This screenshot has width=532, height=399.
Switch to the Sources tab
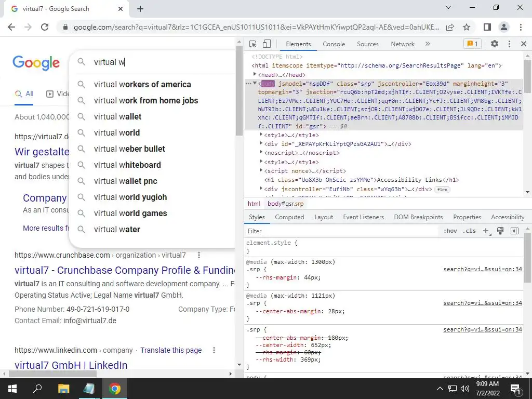tap(367, 44)
